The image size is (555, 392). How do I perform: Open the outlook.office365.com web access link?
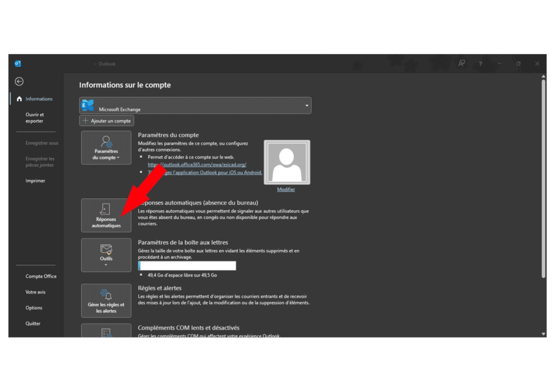pyautogui.click(x=197, y=165)
